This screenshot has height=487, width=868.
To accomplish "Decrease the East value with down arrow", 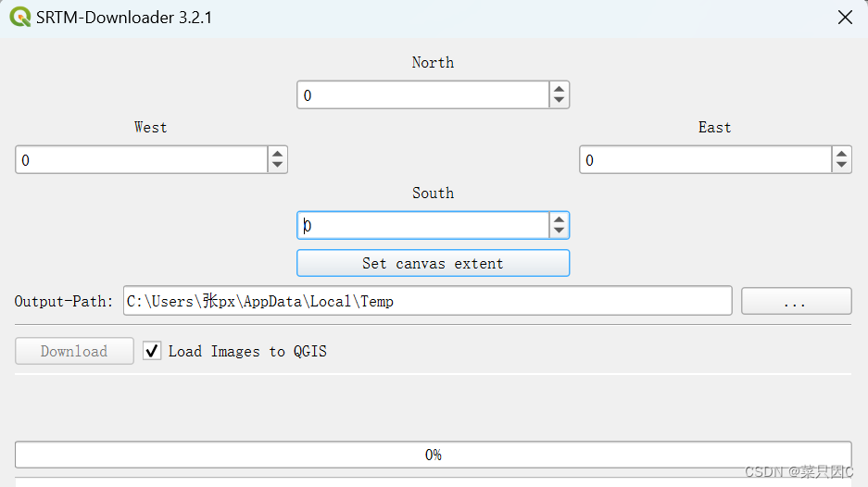I will tap(841, 166).
